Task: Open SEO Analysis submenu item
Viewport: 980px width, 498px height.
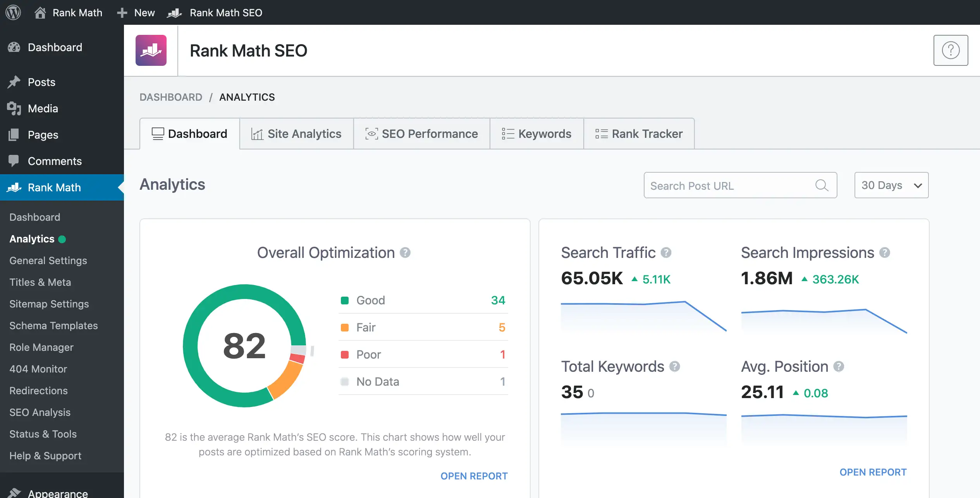Action: pos(40,412)
